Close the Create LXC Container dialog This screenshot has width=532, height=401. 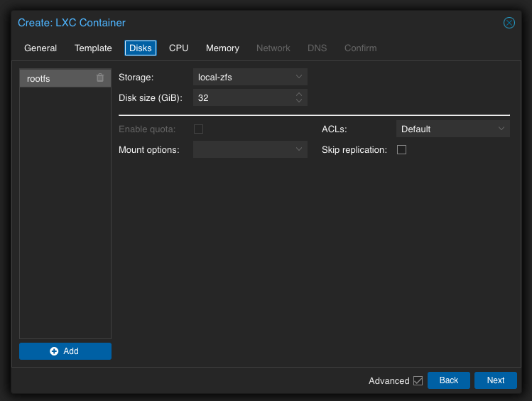click(509, 23)
